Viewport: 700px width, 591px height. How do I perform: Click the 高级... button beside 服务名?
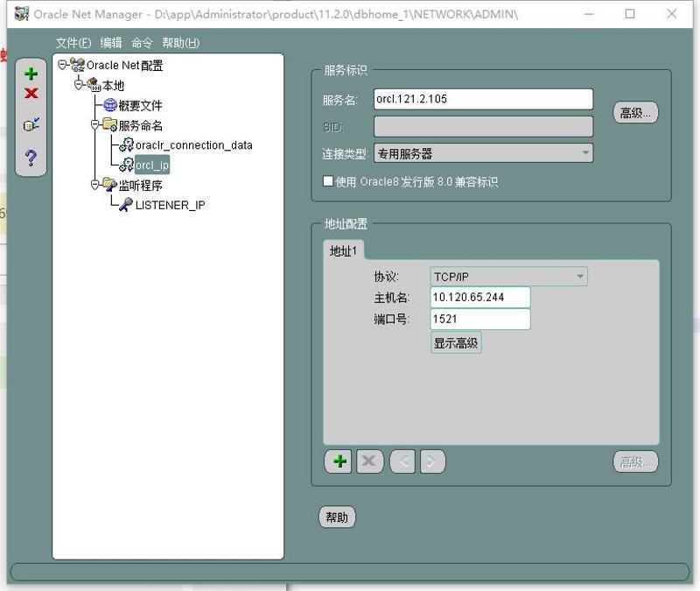point(635,113)
